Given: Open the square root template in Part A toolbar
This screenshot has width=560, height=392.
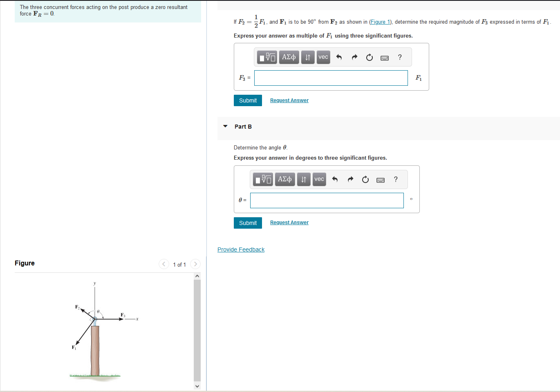Looking at the screenshot, I should click(267, 57).
